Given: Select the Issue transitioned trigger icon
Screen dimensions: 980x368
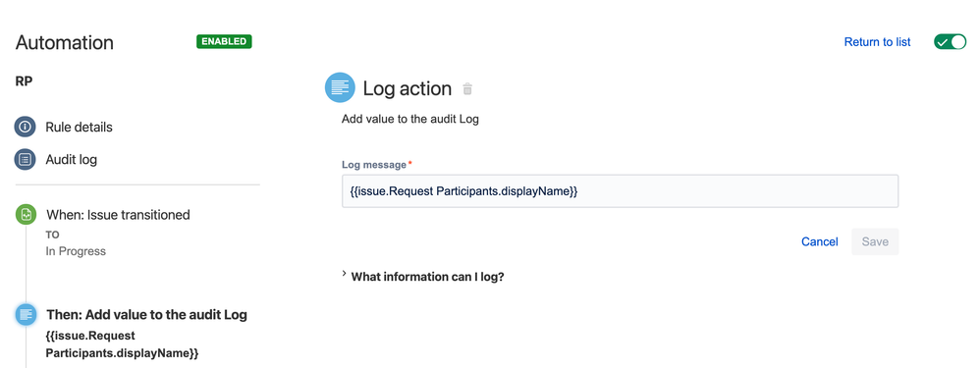Looking at the screenshot, I should click(x=26, y=215).
